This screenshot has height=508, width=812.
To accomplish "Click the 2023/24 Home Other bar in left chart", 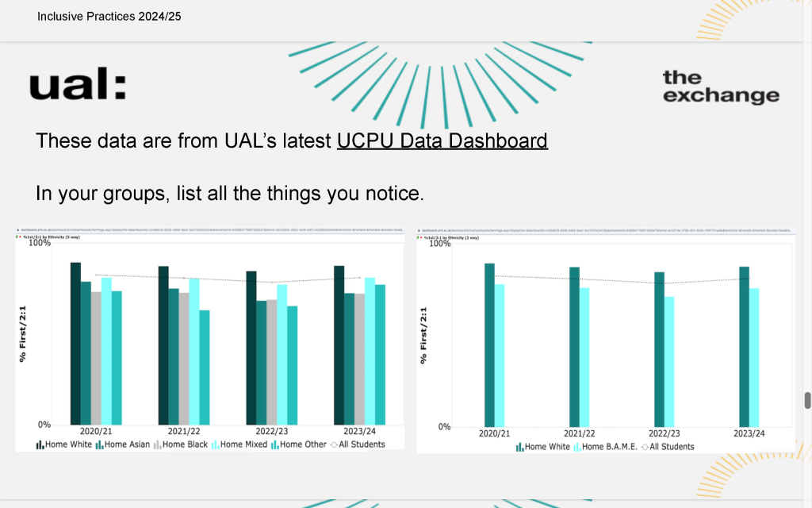I will point(380,355).
